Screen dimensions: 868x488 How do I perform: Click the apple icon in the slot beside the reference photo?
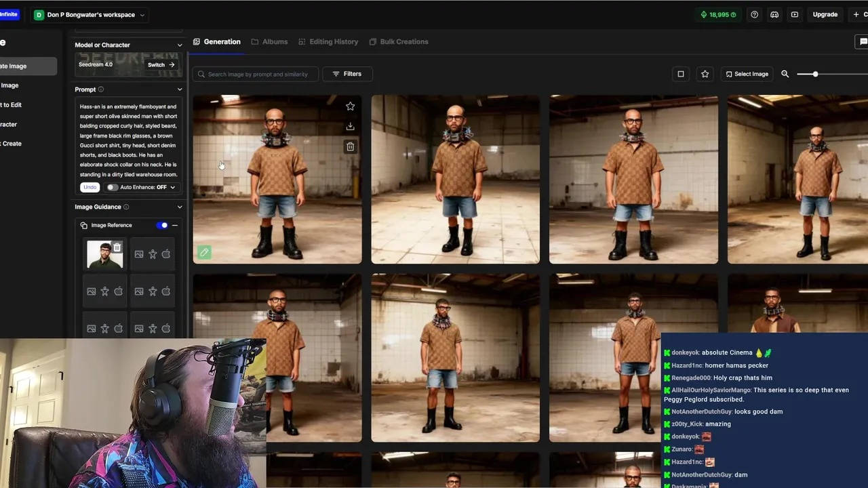click(x=166, y=254)
